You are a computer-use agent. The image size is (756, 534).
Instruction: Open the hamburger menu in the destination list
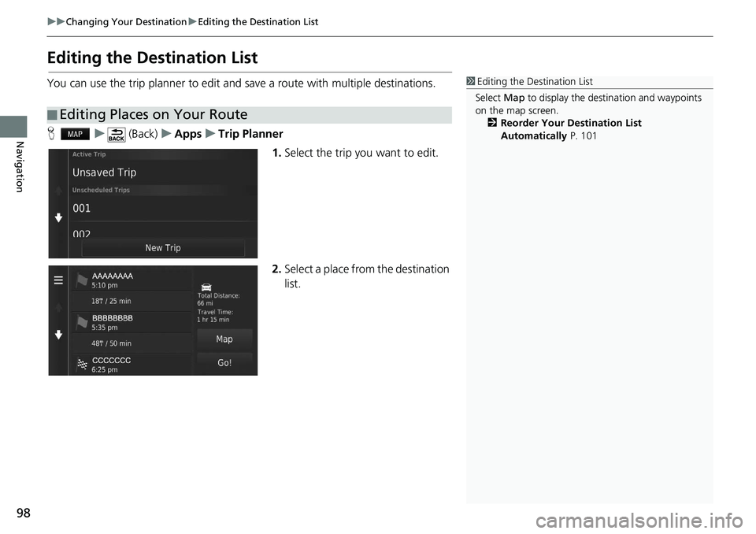point(58,279)
